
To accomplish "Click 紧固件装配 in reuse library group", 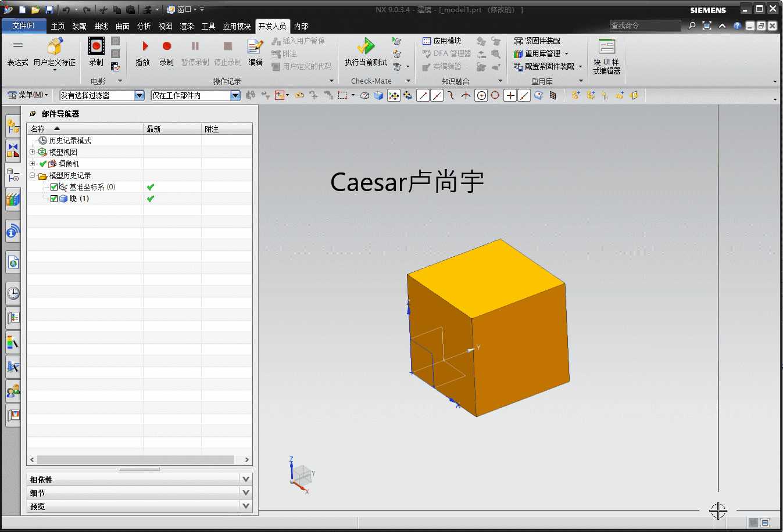I will (x=537, y=41).
